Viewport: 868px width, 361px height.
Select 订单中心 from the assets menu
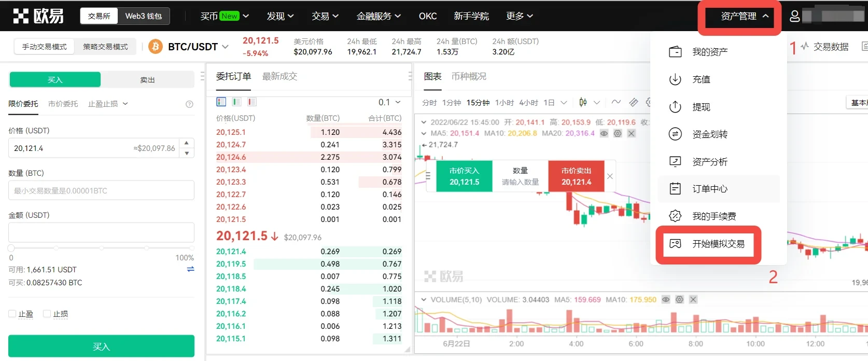pos(719,189)
